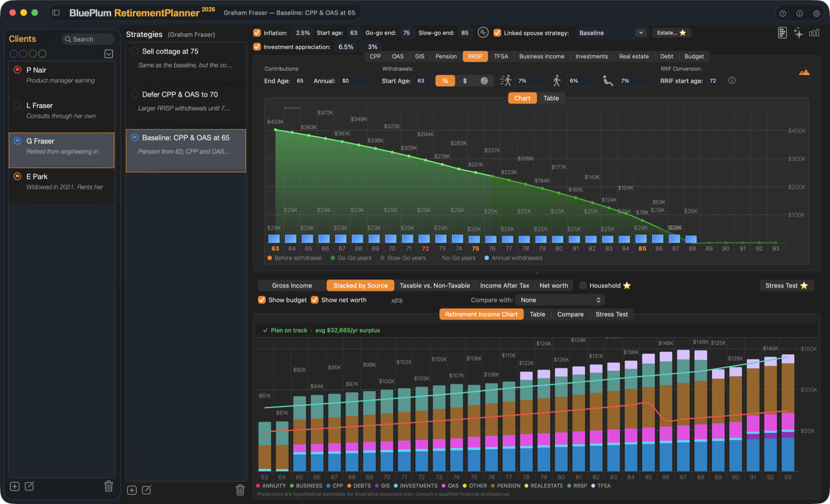Viewport: 830px width, 504px height.
Task: Add a new client with plus icon
Action: [x=15, y=486]
